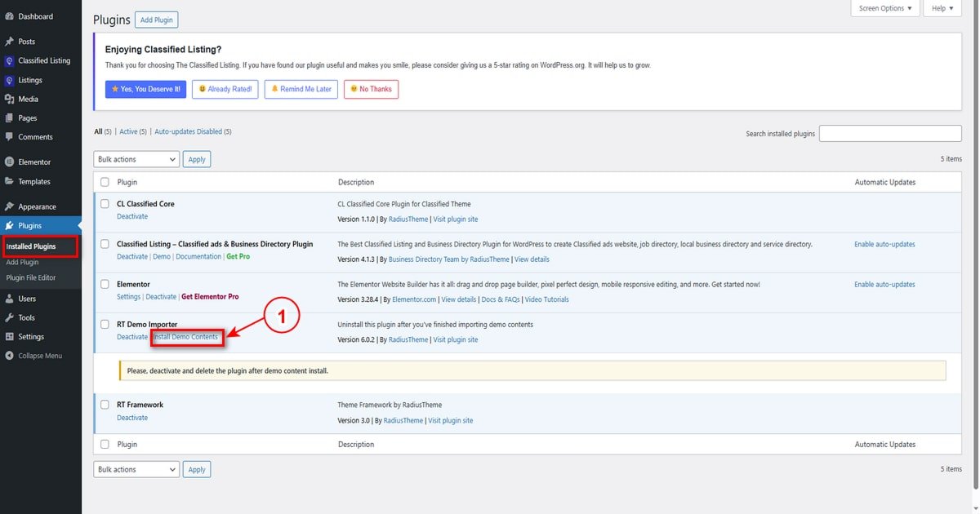View details of Classified Listing plugin
The height and width of the screenshot is (514, 980).
point(532,259)
